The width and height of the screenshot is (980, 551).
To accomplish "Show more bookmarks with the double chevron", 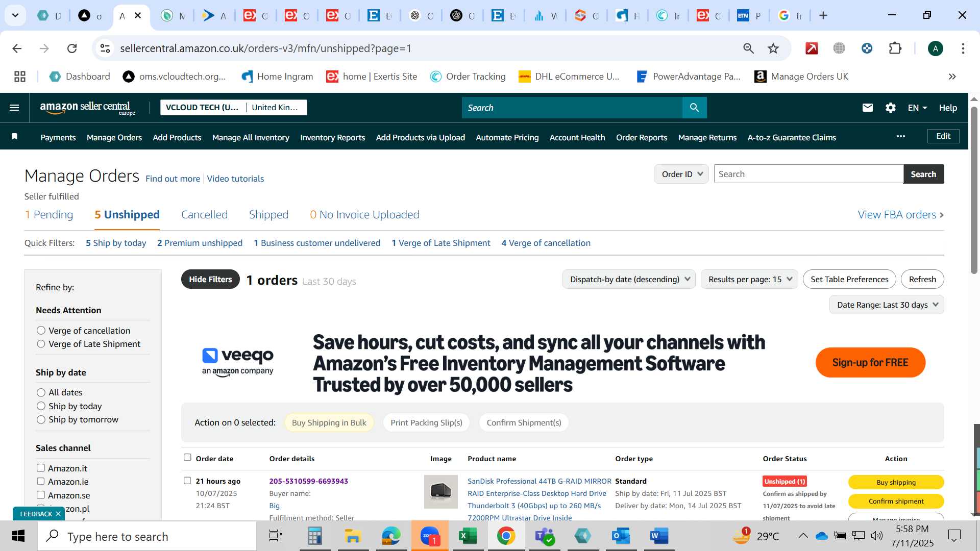I will pyautogui.click(x=952, y=77).
